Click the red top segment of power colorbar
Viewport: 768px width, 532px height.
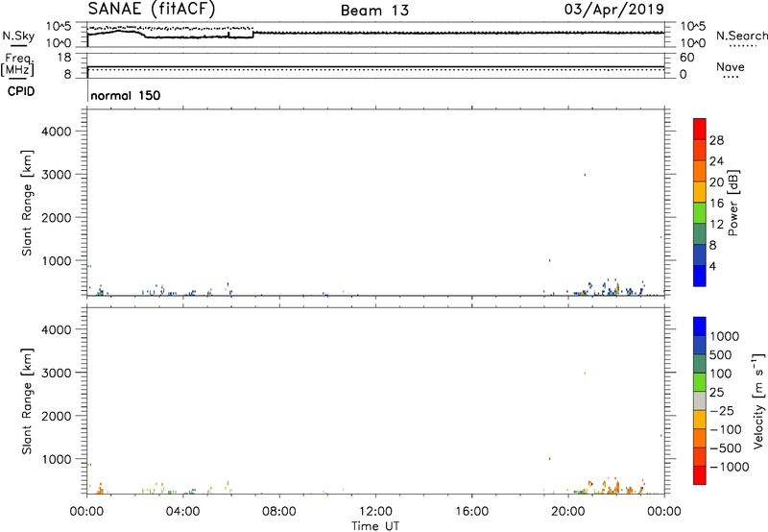(700, 129)
